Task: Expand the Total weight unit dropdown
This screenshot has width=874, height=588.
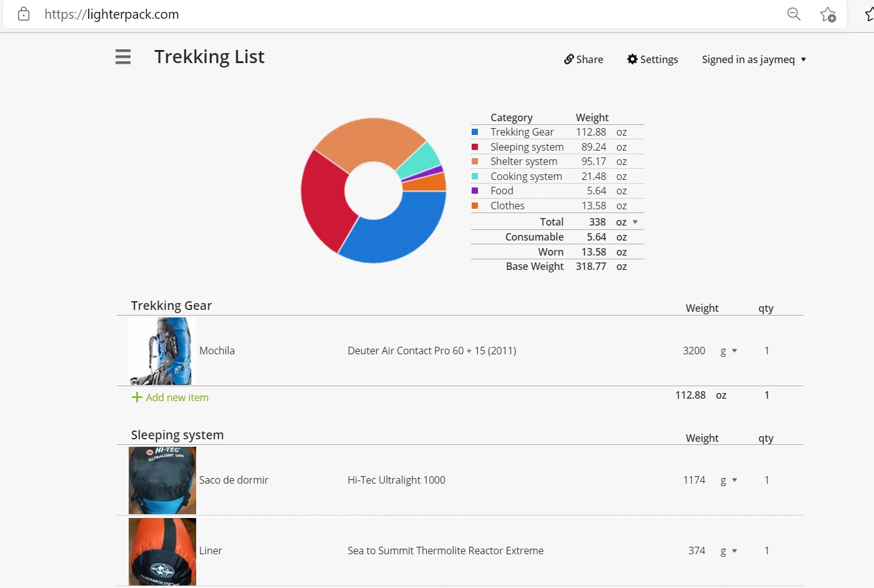Action: tap(635, 222)
